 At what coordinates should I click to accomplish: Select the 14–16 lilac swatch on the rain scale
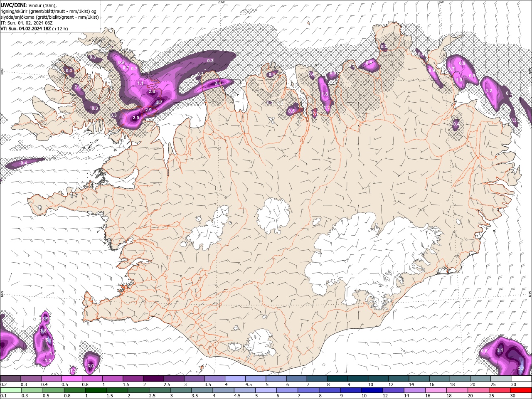click(x=415, y=390)
